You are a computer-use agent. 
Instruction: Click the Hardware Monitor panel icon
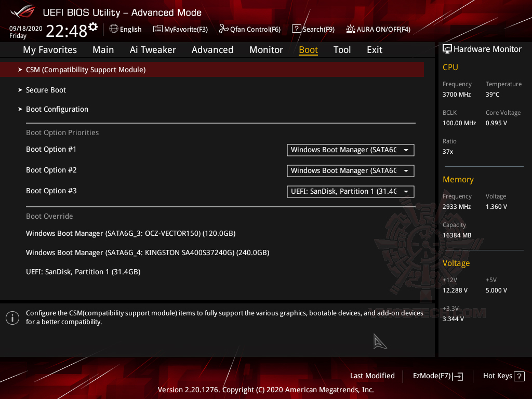coord(447,48)
